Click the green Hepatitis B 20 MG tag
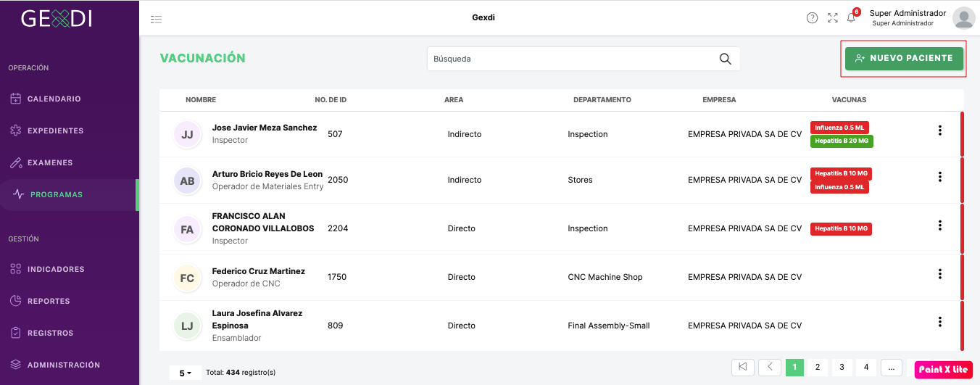This screenshot has height=385, width=980. pos(842,141)
